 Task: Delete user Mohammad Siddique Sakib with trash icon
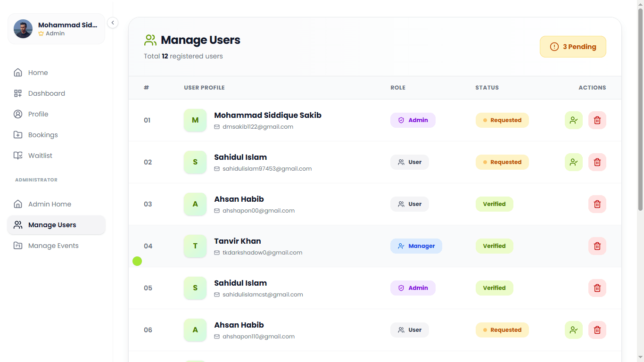[597, 120]
